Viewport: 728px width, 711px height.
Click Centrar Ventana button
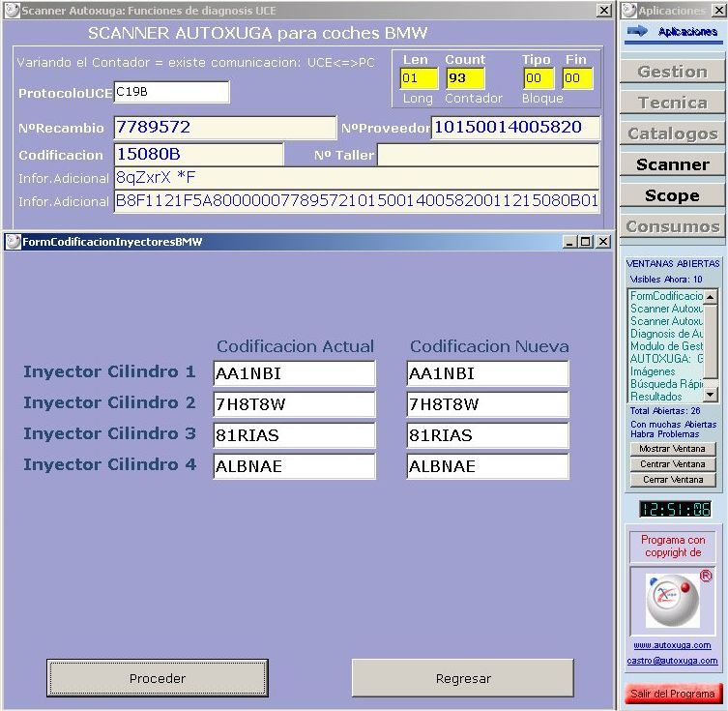(x=672, y=464)
